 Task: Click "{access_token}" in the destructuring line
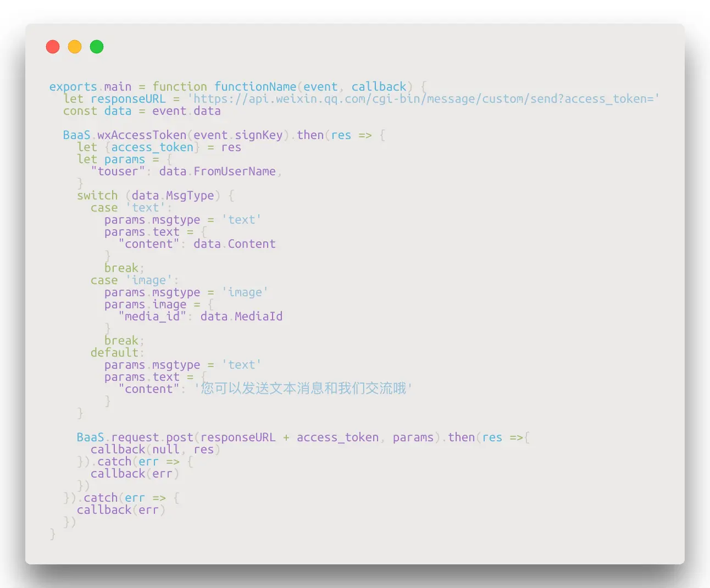tap(152, 147)
